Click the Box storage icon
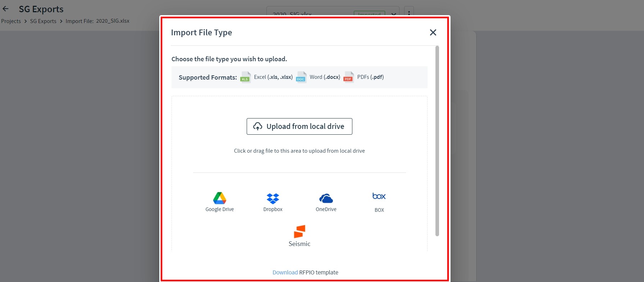The height and width of the screenshot is (282, 644). coord(379,196)
